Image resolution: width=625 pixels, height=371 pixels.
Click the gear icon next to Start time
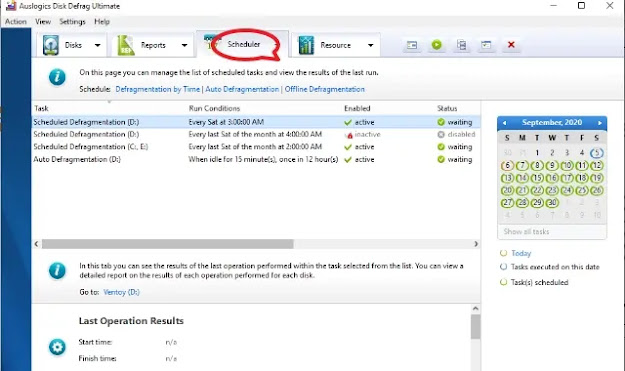(57, 347)
